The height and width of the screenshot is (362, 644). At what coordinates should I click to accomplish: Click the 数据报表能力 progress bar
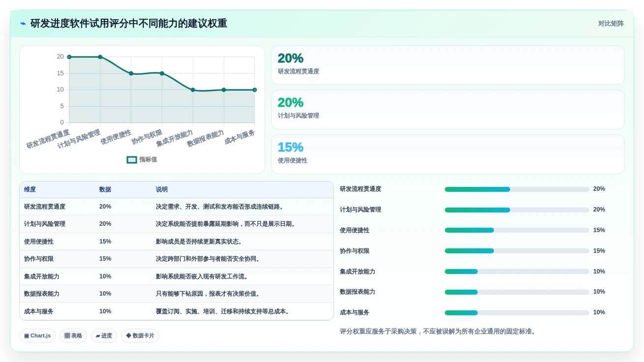[x=517, y=292]
